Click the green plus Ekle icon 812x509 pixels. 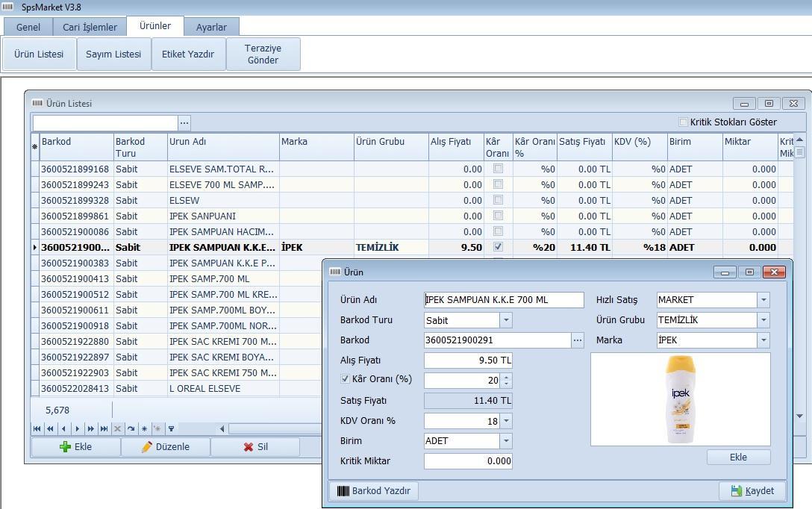(65, 447)
